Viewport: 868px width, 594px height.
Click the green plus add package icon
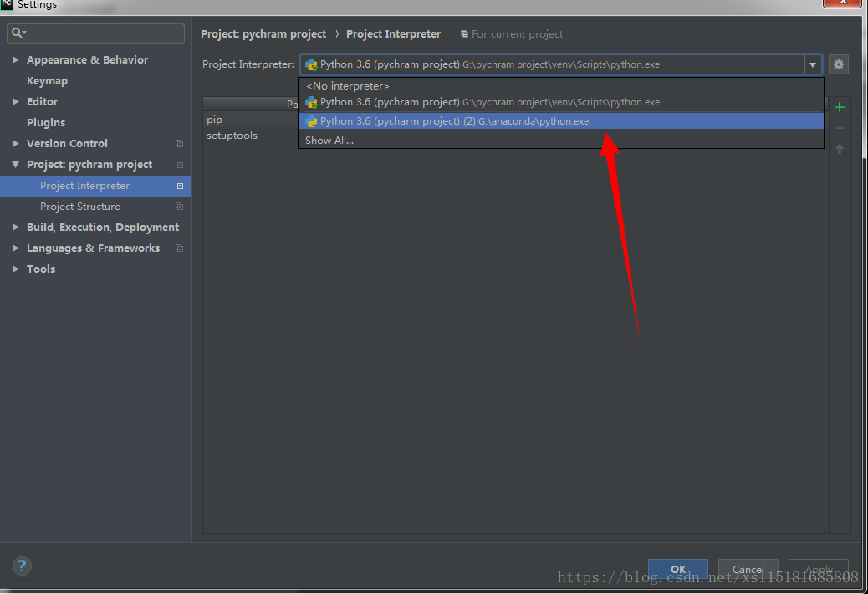tap(840, 107)
